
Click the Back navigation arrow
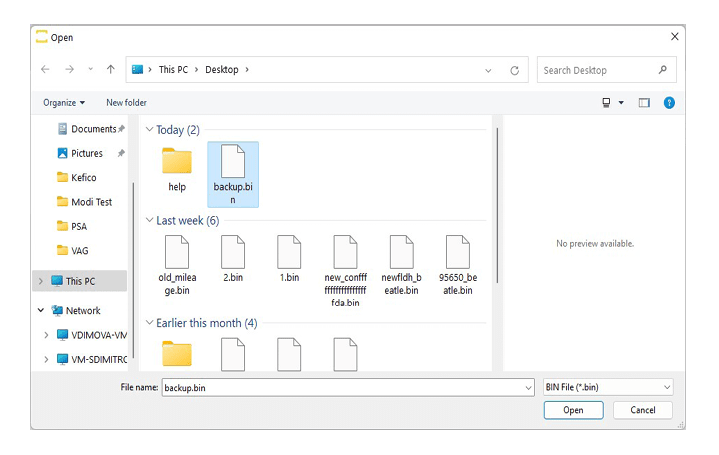[x=45, y=70]
